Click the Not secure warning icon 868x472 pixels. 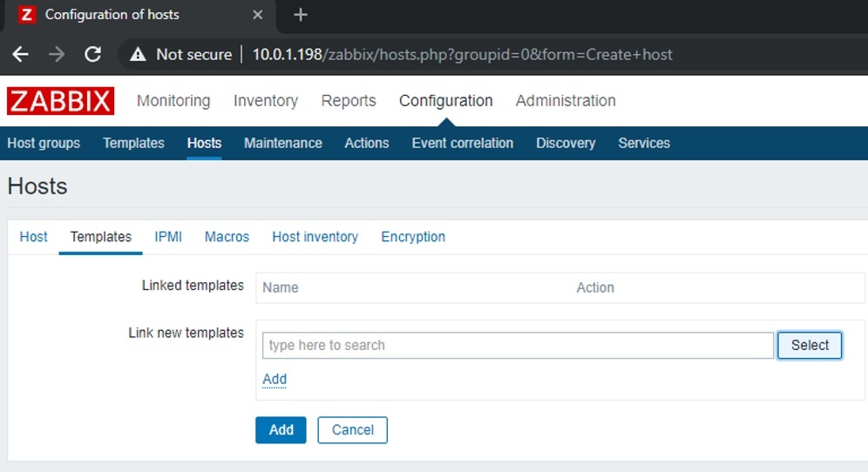(138, 54)
